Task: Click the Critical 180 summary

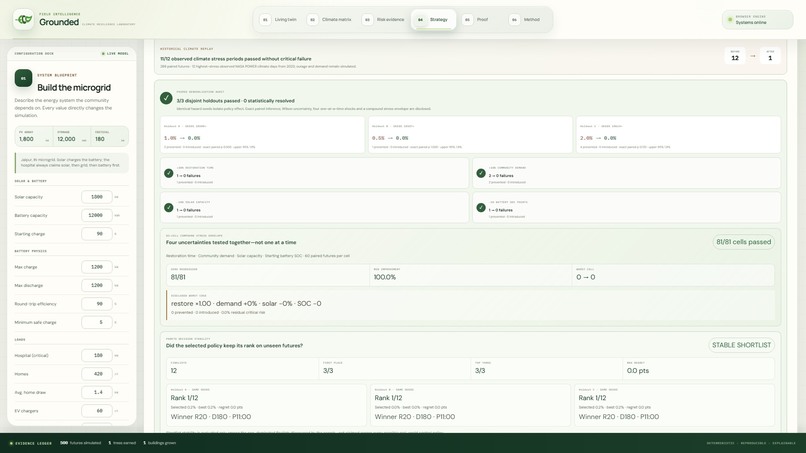Action: point(109,136)
